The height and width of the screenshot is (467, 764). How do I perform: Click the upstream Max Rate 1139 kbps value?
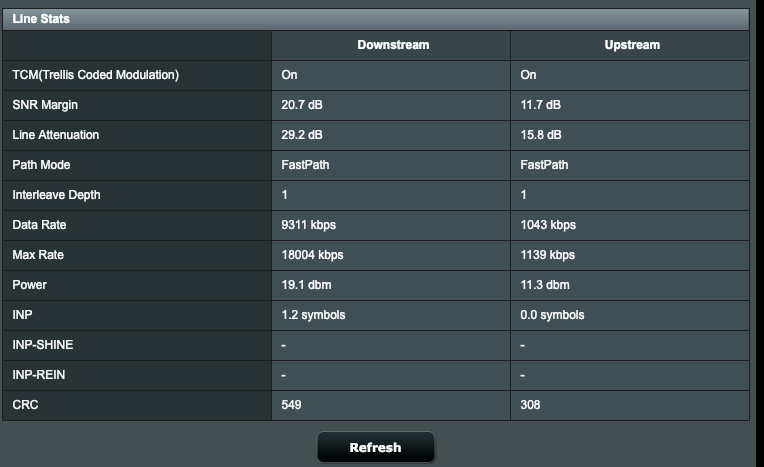pyautogui.click(x=548, y=255)
